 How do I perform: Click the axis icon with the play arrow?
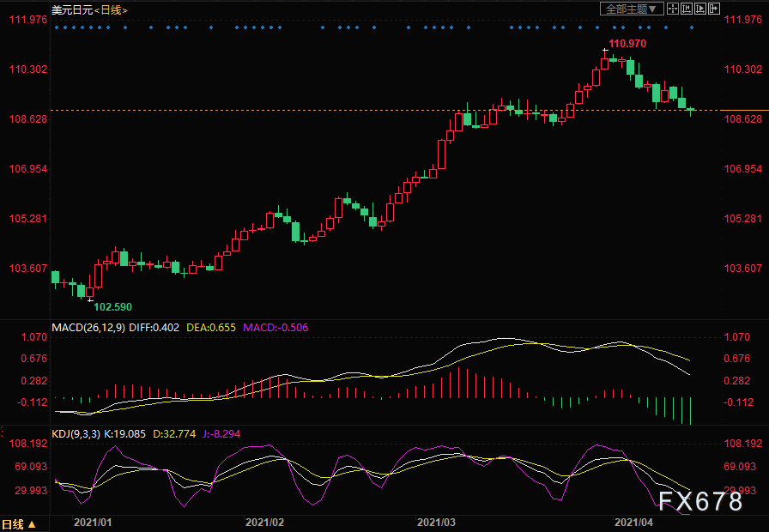[700, 9]
